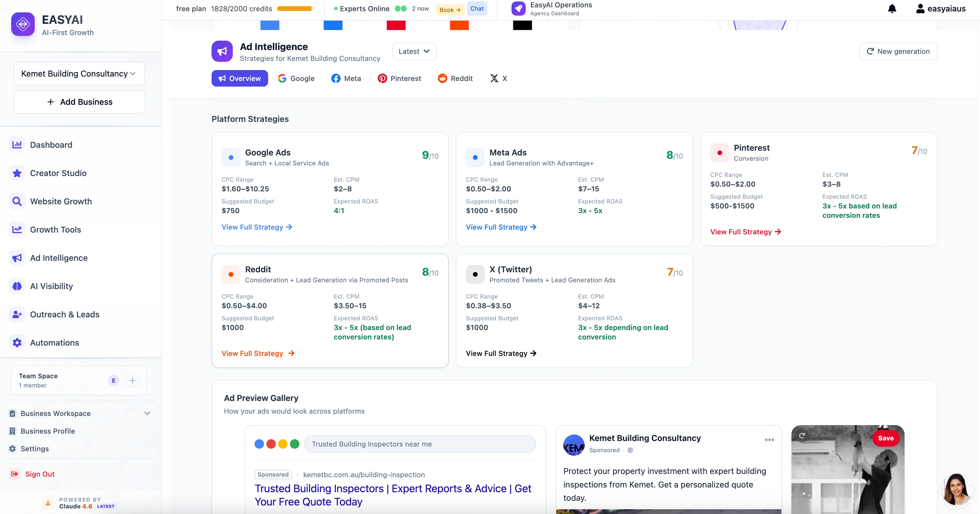Open the ad preview options three-dot menu

pyautogui.click(x=769, y=440)
